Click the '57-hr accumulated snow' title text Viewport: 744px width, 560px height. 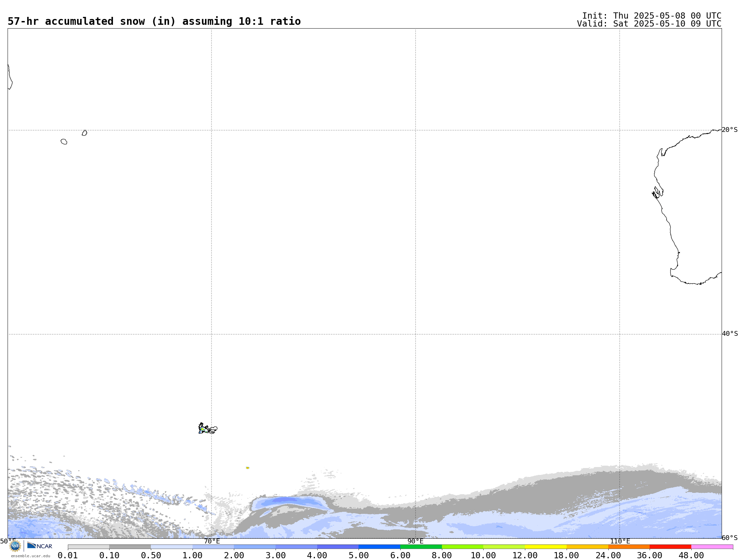coord(154,21)
